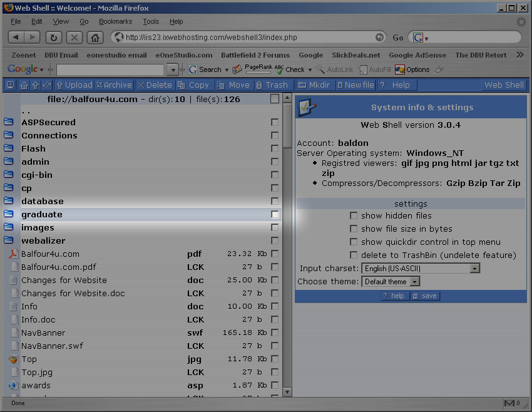Image resolution: width=532 pixels, height=412 pixels.
Task: Open the Tools menu
Action: click(151, 21)
